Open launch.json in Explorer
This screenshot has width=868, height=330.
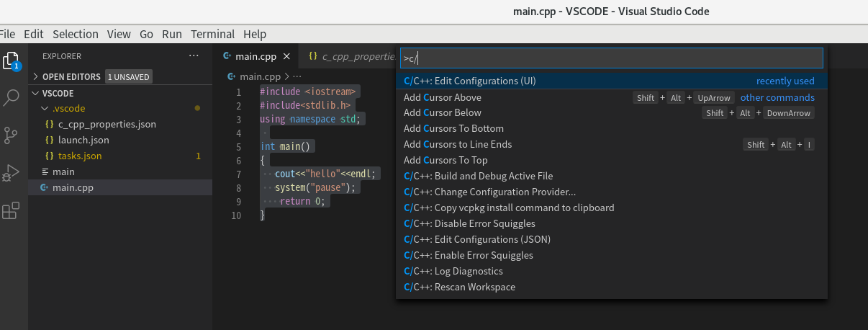[83, 140]
